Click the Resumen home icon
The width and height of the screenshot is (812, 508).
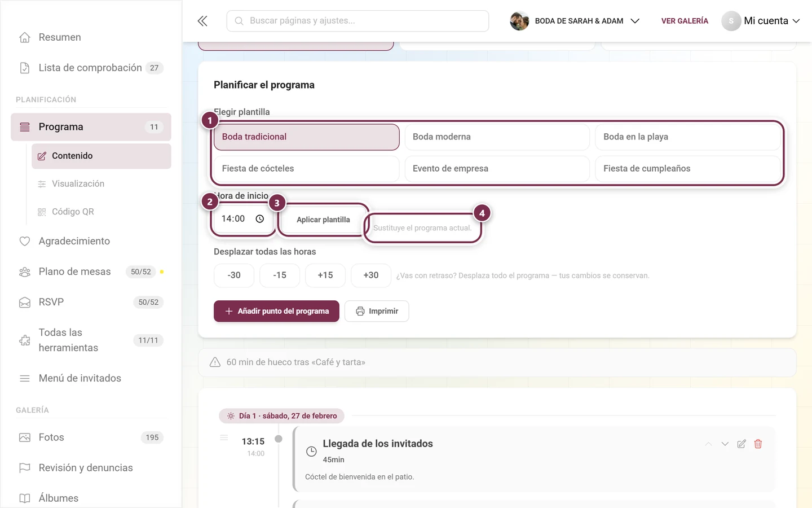pos(25,37)
